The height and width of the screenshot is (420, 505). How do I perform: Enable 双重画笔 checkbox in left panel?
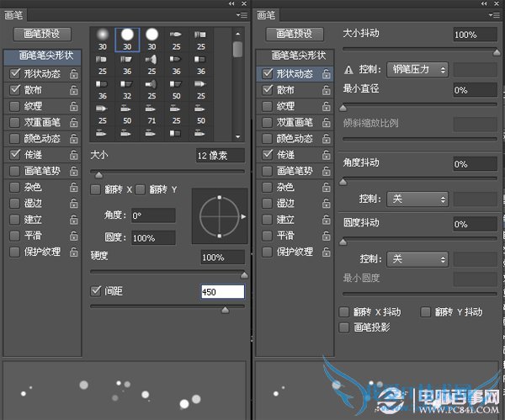(15, 122)
